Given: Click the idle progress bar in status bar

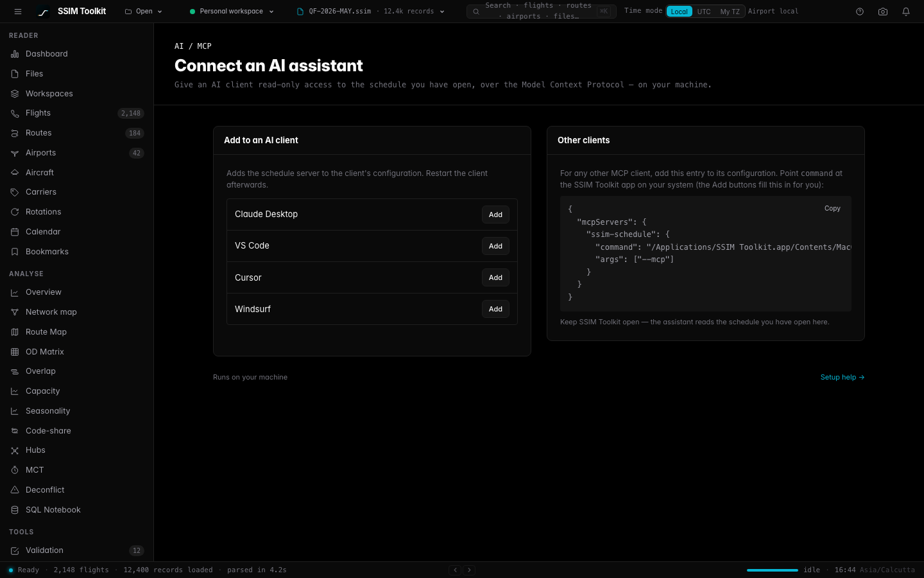Looking at the screenshot, I should point(773,570).
